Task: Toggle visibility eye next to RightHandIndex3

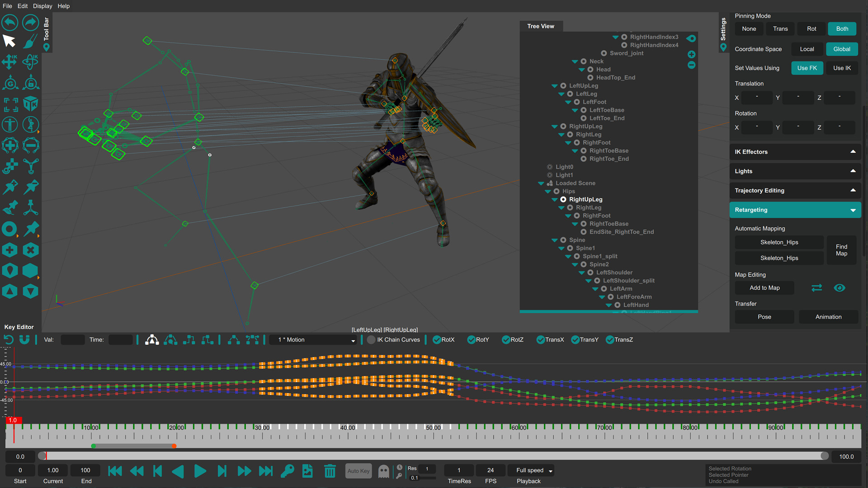Action: click(x=691, y=38)
